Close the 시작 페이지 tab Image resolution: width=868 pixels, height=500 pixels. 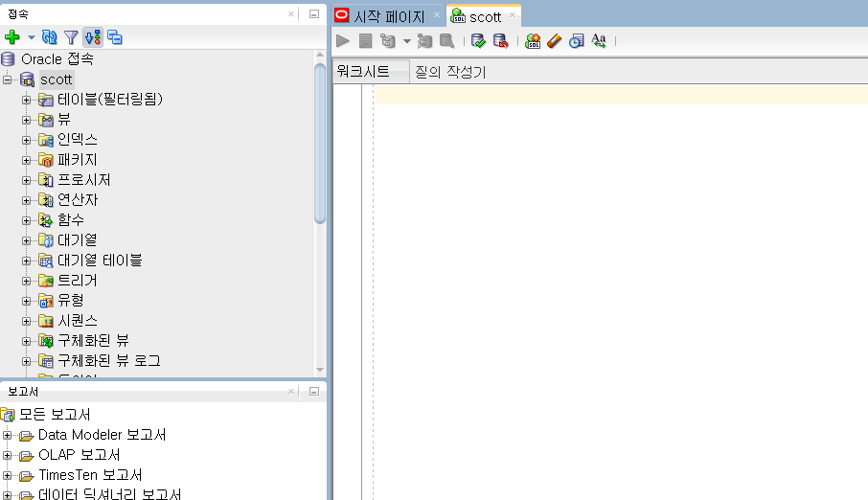[436, 15]
